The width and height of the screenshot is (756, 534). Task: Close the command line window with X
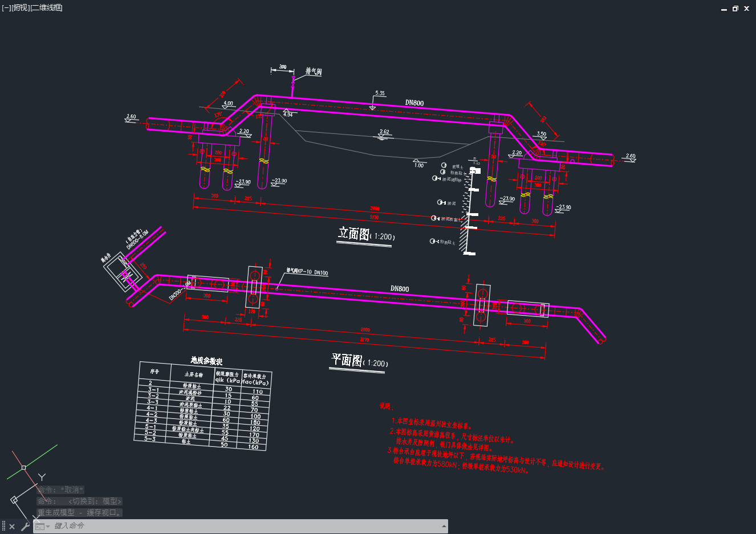tap(12, 527)
